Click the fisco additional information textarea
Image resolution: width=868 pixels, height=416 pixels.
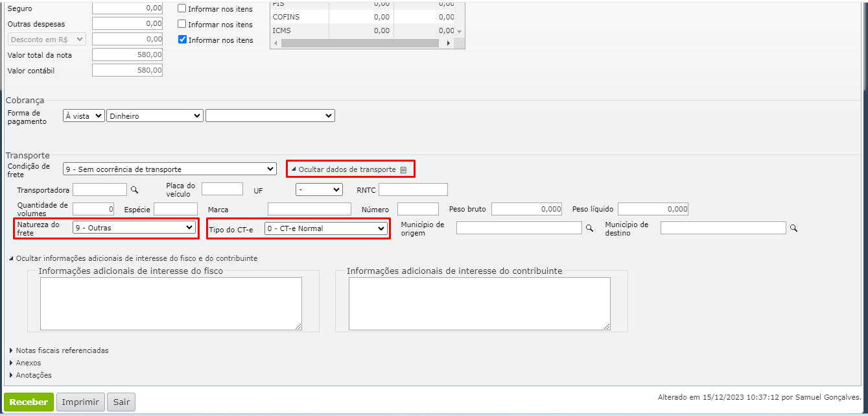[171, 304]
